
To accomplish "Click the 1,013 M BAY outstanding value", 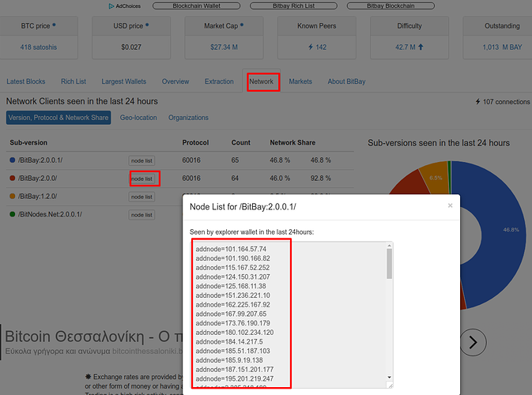I will 502,47.
